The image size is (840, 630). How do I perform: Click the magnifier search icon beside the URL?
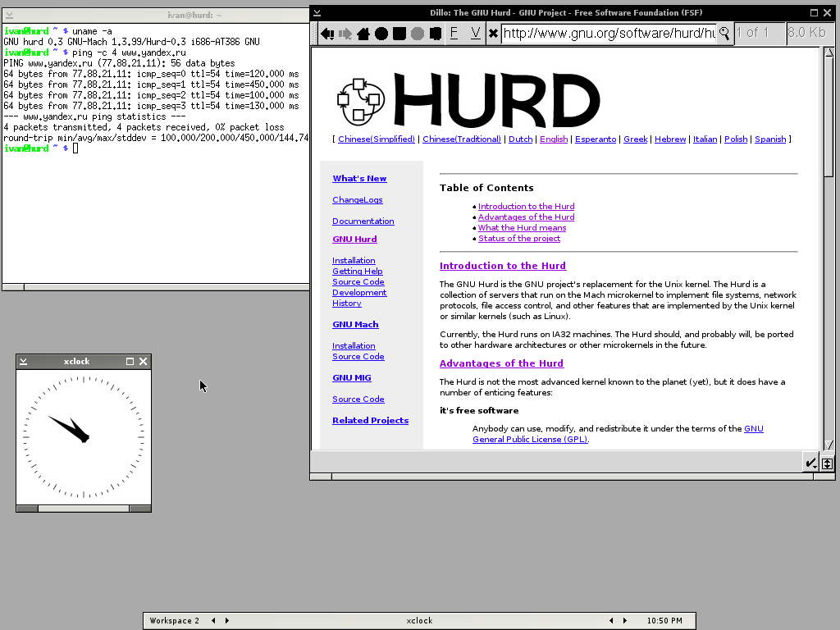coord(724,33)
